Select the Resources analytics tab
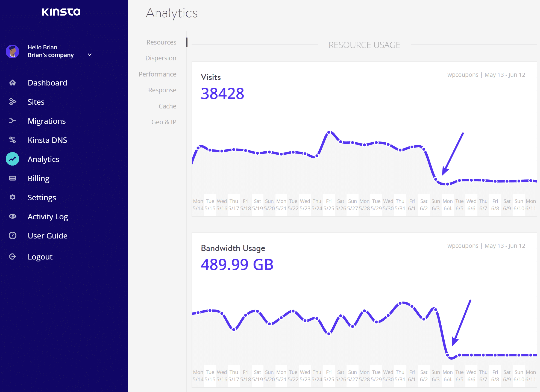 tap(162, 42)
